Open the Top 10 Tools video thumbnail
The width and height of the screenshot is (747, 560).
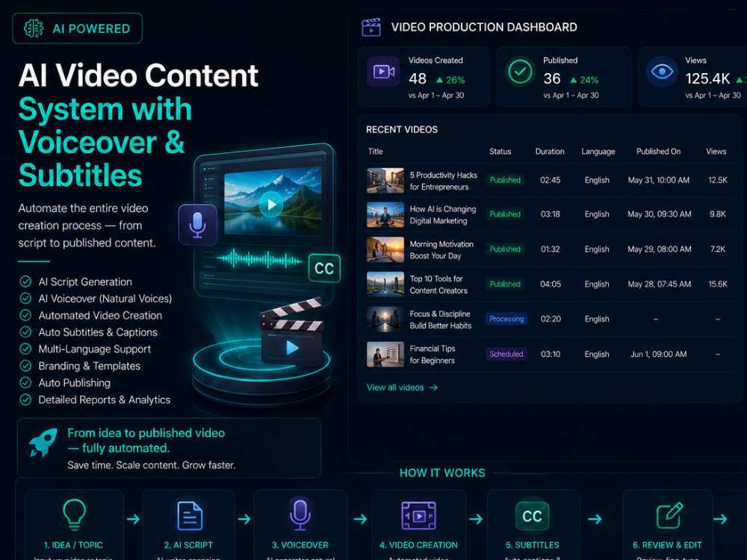point(385,284)
